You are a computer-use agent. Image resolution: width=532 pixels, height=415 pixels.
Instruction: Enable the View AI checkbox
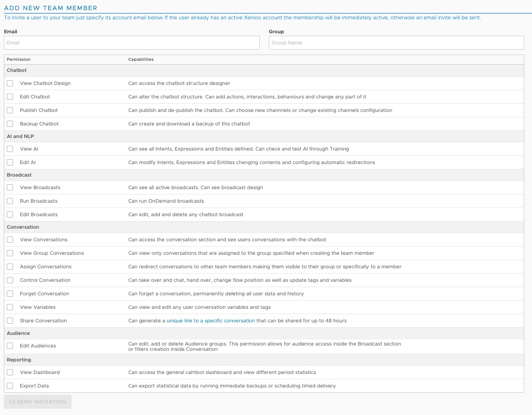10,149
